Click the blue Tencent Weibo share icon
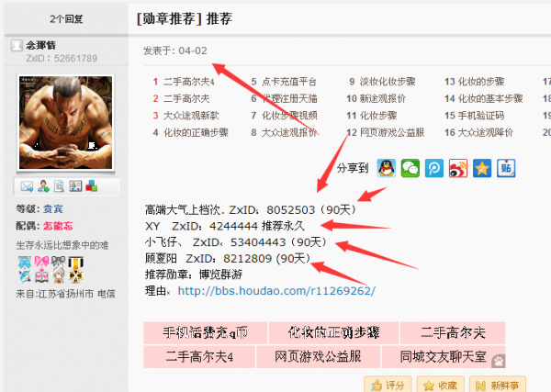Screen dimensions: 551x392 pyautogui.click(x=434, y=168)
